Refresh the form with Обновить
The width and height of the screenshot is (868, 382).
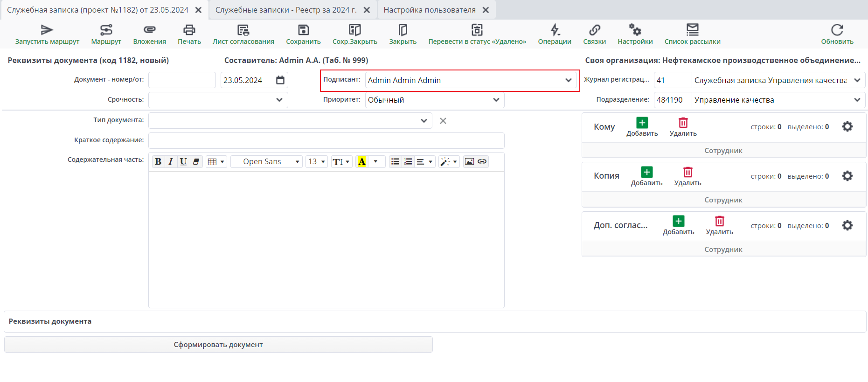[837, 31]
